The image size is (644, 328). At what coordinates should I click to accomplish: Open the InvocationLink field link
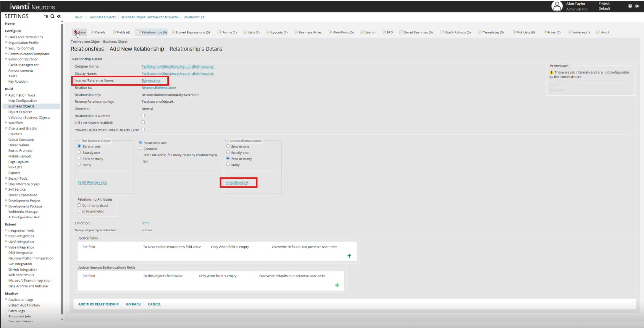click(x=237, y=182)
